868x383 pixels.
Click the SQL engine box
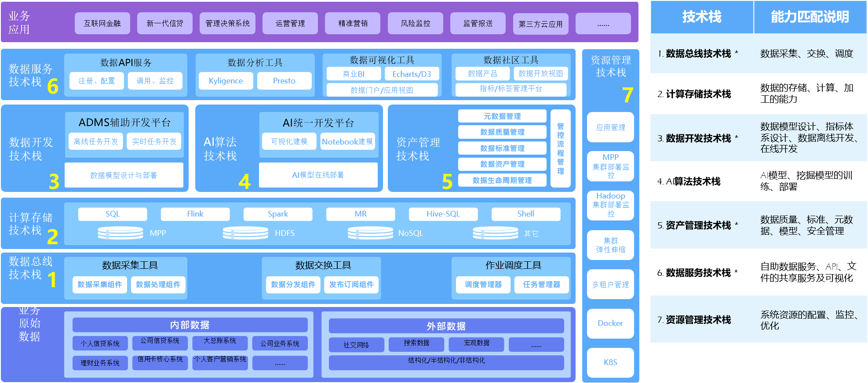pyautogui.click(x=113, y=214)
